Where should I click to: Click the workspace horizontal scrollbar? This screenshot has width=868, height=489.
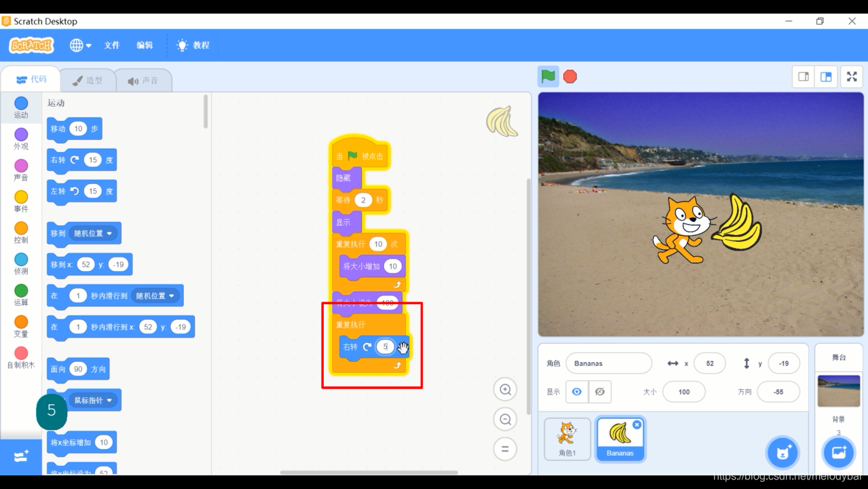[369, 472]
